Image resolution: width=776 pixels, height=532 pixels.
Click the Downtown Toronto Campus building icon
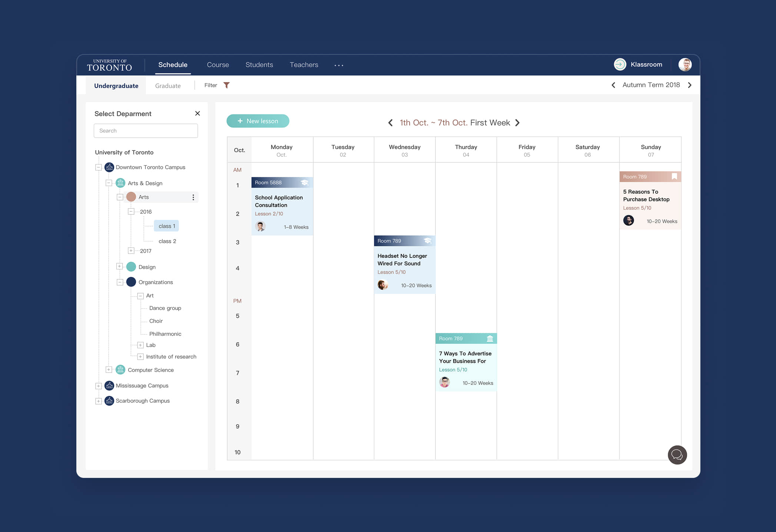(109, 167)
